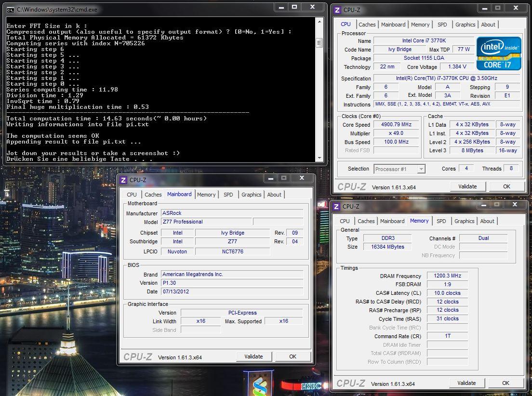Click the Bus Speed value 100.0 MHz
532x396 pixels.
point(396,142)
